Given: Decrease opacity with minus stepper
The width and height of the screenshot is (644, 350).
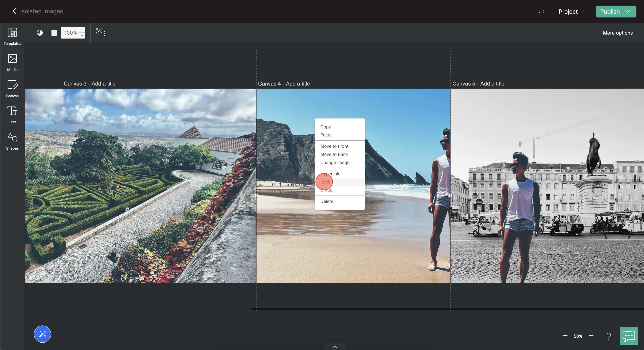Looking at the screenshot, I should (x=82, y=35).
